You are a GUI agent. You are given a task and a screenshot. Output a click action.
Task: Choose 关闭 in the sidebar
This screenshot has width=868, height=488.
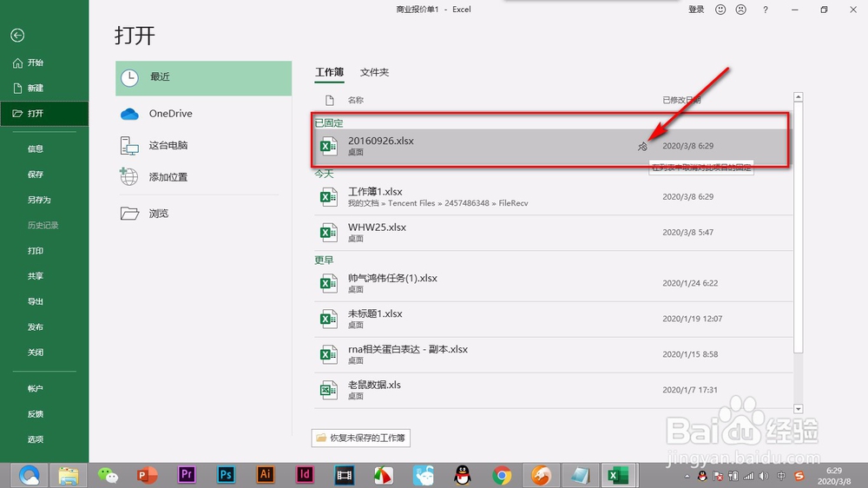(x=36, y=353)
